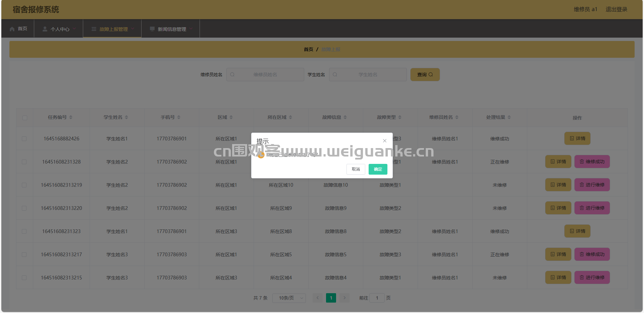The image size is (644, 313).
Task: Check the row for task 16451608231323
Action: (24, 231)
